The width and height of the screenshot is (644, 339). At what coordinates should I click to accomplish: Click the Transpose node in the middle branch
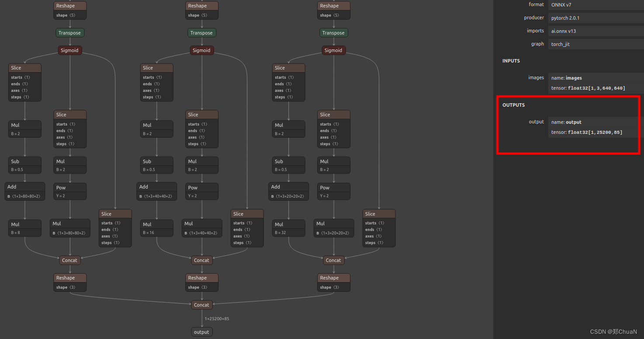click(201, 33)
